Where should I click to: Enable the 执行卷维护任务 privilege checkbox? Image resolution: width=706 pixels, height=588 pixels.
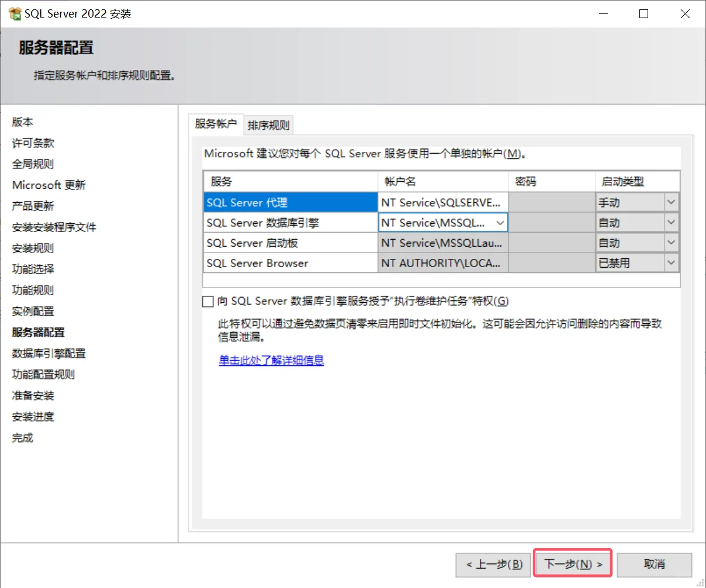[208, 301]
